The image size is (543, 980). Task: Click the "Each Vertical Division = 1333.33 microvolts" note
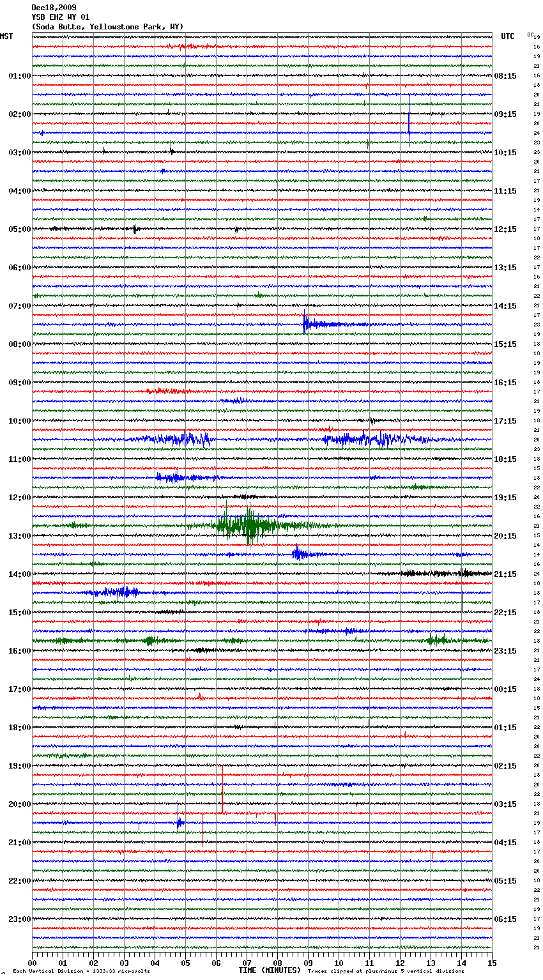click(x=82, y=971)
